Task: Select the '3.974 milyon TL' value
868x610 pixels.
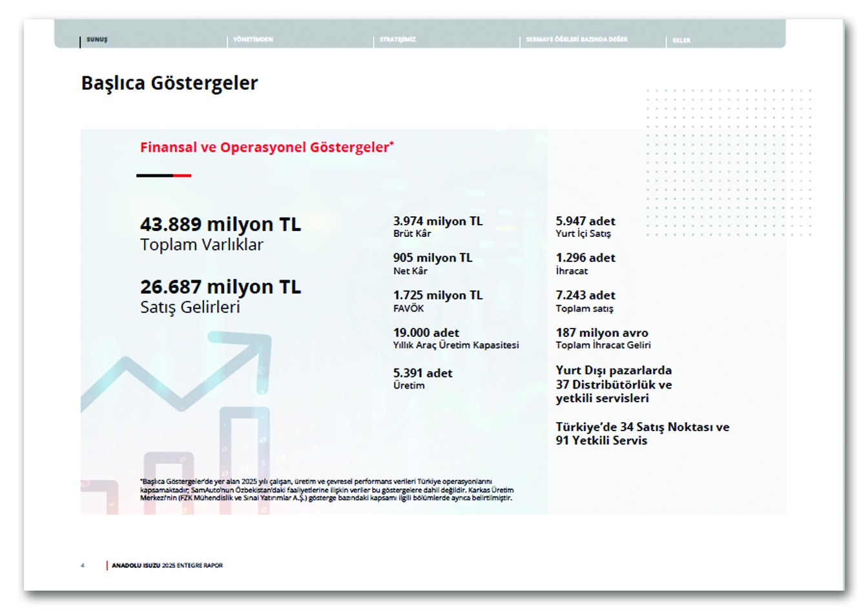Action: click(x=438, y=221)
